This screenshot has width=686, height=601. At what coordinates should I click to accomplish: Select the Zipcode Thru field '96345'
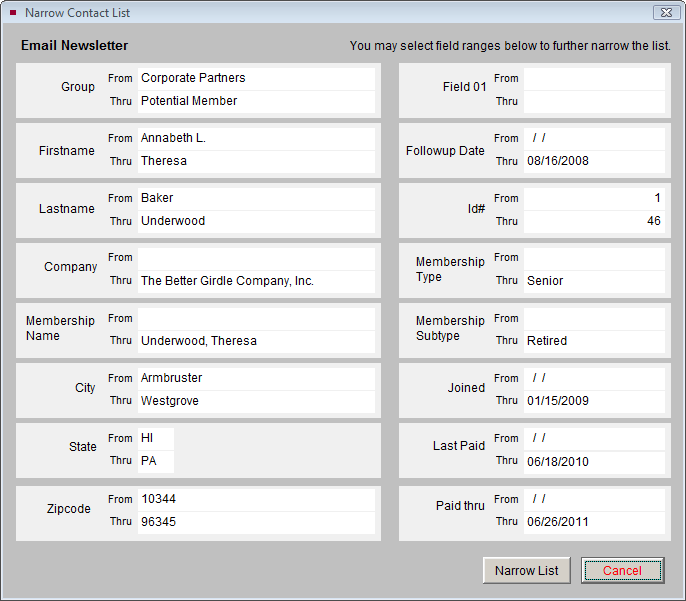click(x=255, y=521)
